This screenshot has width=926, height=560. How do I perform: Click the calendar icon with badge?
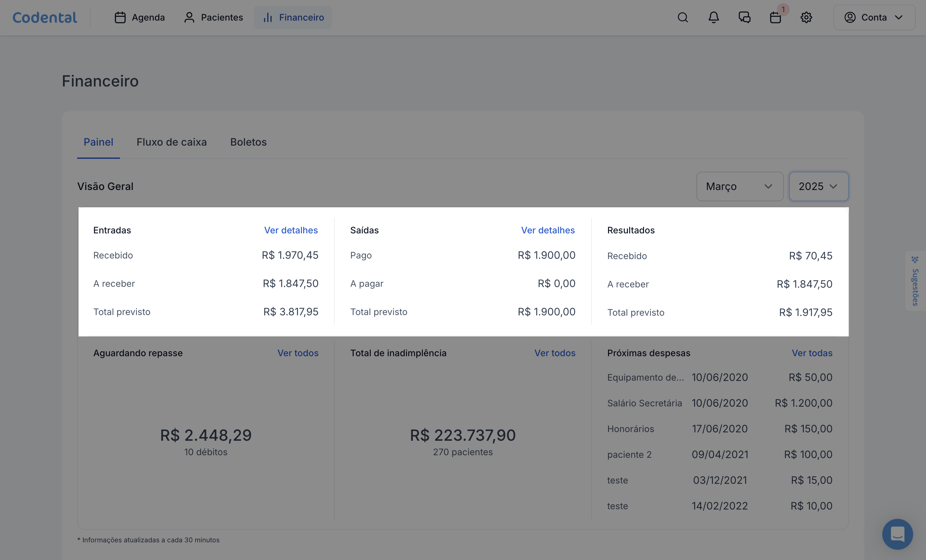[775, 17]
